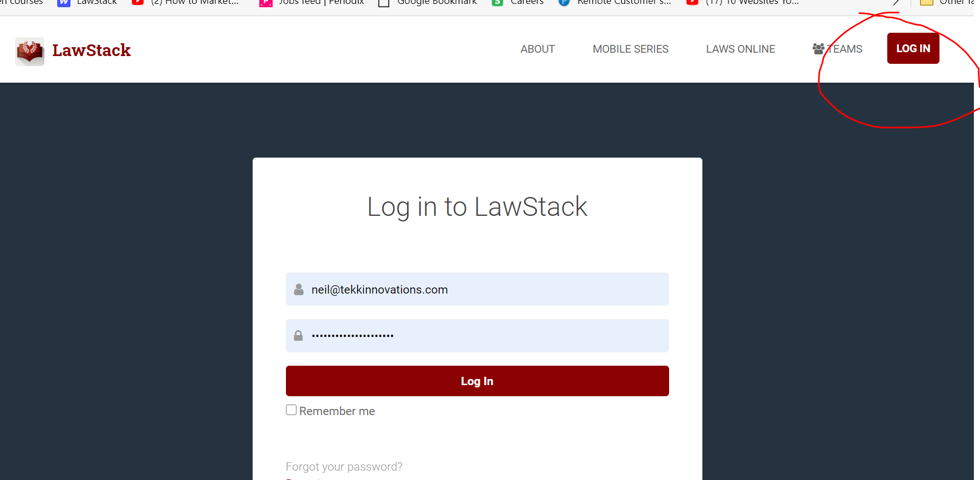Click the LOG IN header button
The height and width of the screenshot is (480, 980).
pos(913,48)
